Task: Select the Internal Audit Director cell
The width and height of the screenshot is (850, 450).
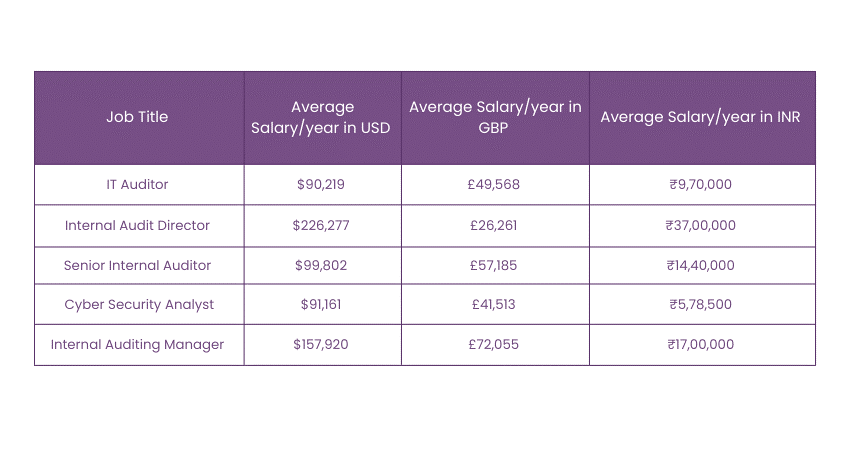Action: tap(137, 225)
